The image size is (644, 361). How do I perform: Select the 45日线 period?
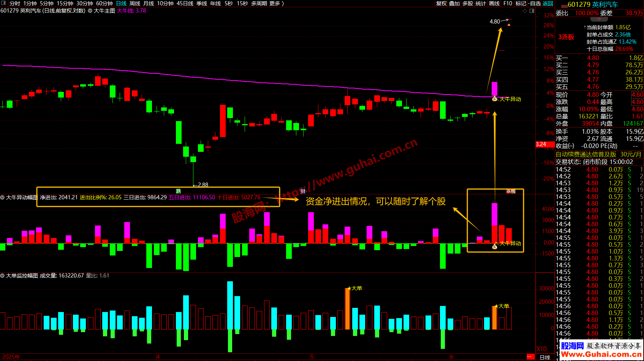185,3
